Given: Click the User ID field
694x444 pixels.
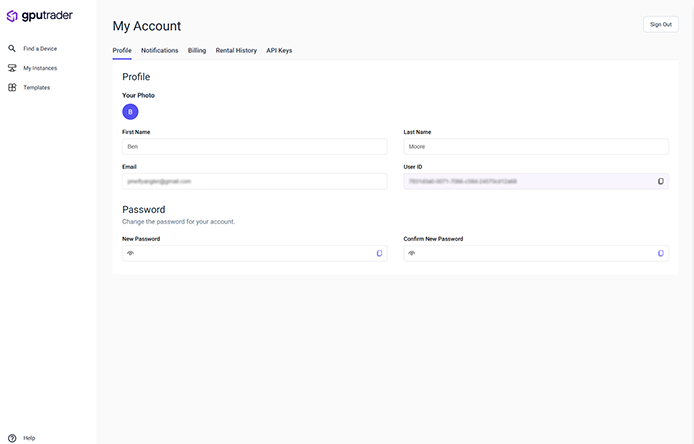Looking at the screenshot, I should pyautogui.click(x=536, y=181).
